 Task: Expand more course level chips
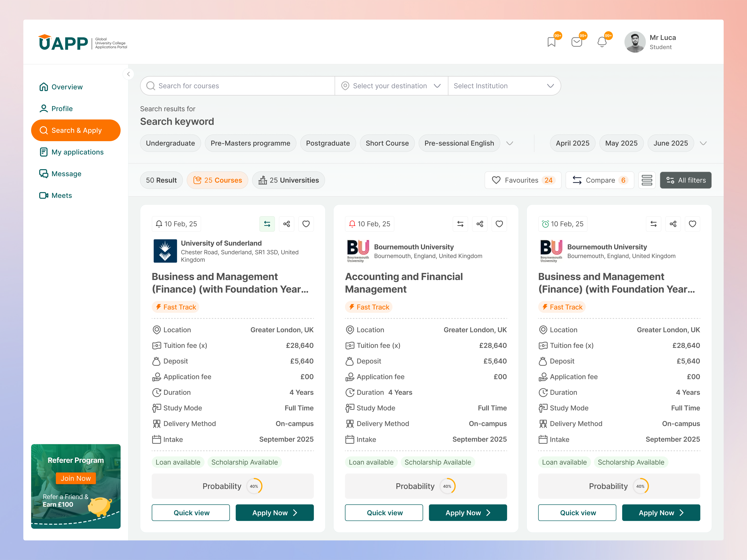click(x=510, y=143)
